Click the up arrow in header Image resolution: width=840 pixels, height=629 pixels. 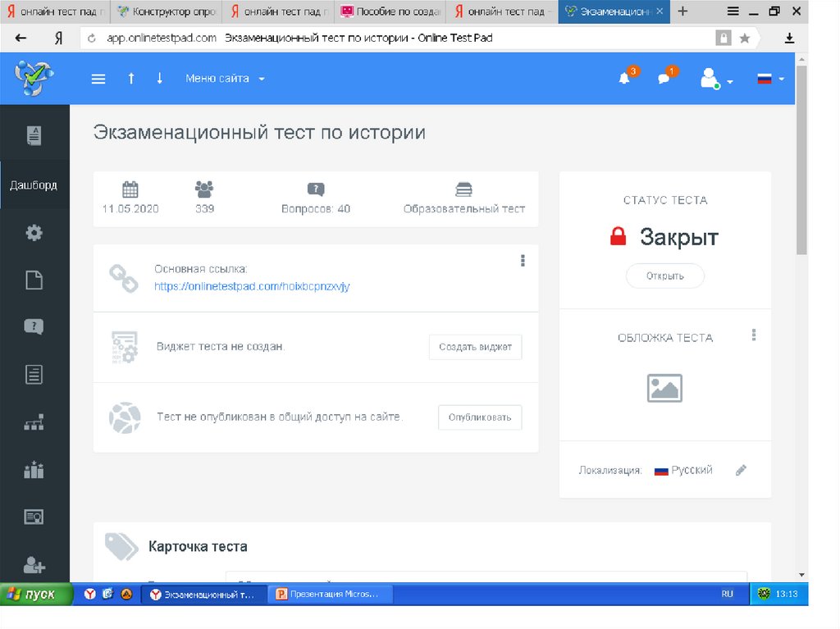tap(130, 78)
